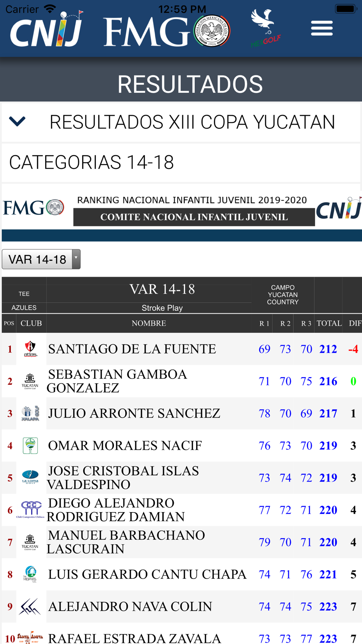The height and width of the screenshot is (644, 362).
Task: Tap the FMG federation logo in header
Action: [167, 31]
